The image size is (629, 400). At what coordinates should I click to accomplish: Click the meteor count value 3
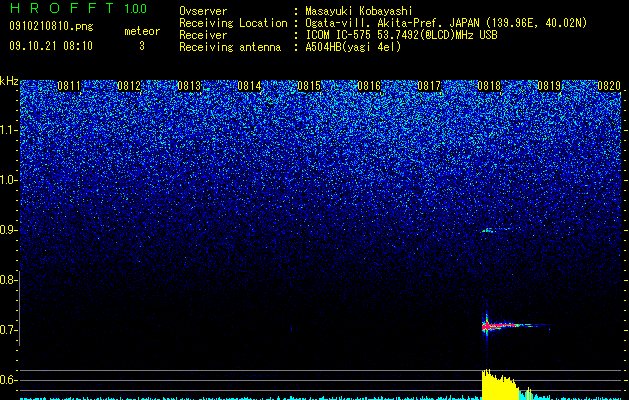[x=142, y=46]
